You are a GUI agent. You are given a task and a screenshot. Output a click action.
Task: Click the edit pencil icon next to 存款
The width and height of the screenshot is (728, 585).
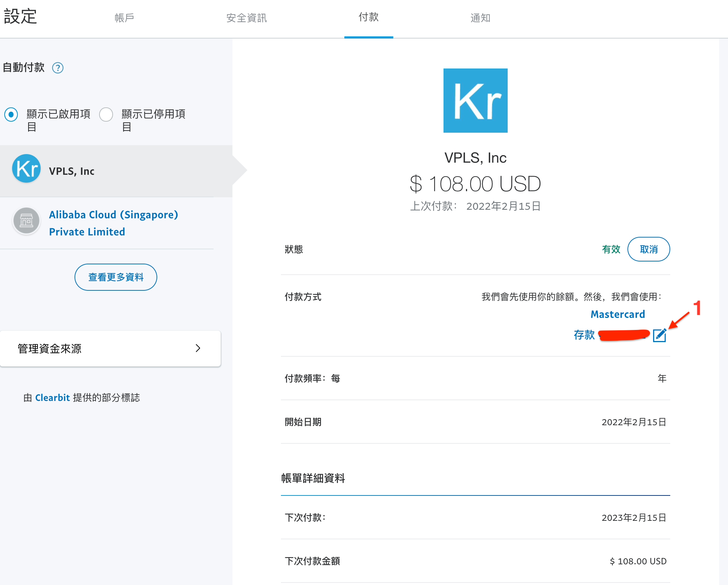(x=660, y=335)
